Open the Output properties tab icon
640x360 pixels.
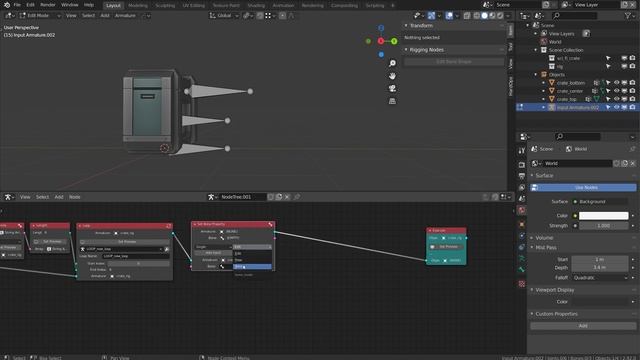coord(522,176)
